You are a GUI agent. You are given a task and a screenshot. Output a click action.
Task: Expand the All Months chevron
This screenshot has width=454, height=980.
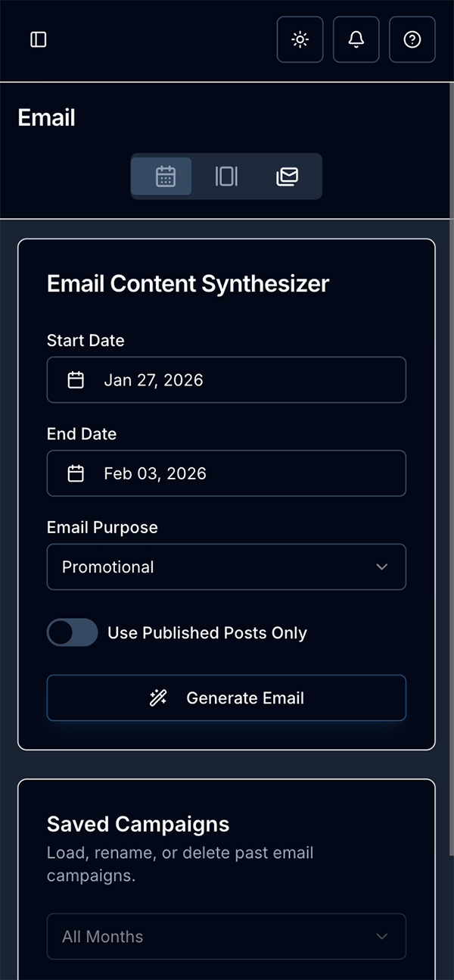(382, 936)
